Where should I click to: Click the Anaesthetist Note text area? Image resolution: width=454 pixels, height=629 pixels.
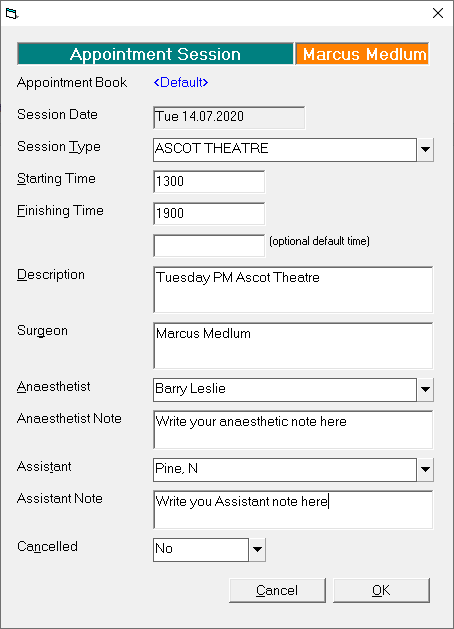click(x=293, y=430)
